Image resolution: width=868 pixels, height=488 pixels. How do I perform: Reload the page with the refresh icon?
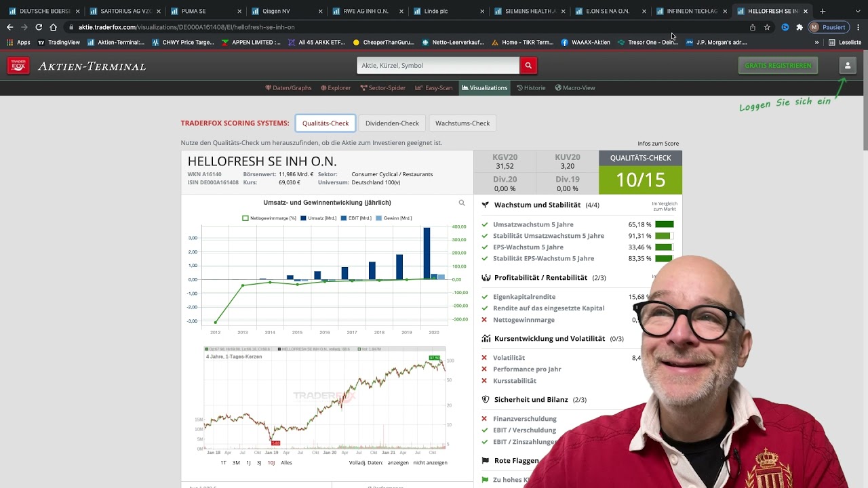tap(39, 27)
